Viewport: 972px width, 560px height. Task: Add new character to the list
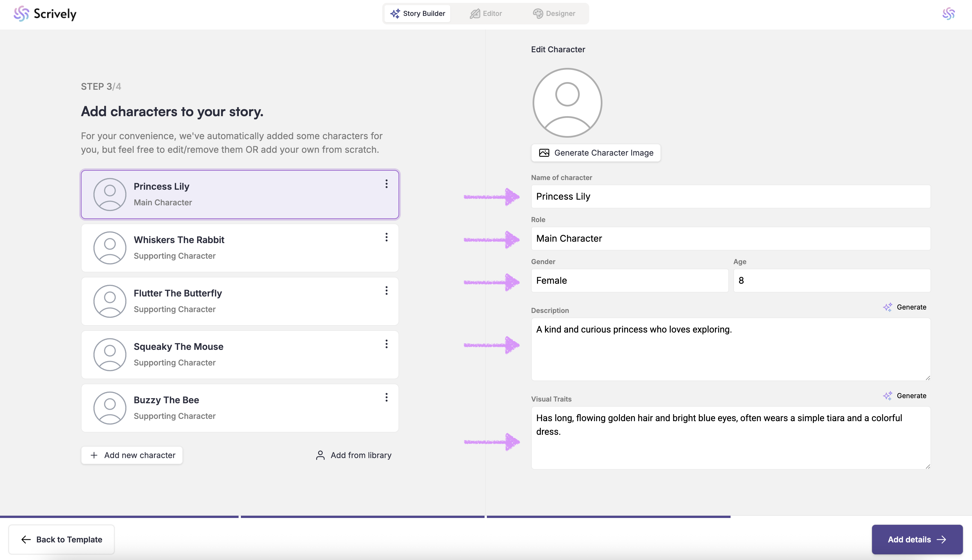132,455
